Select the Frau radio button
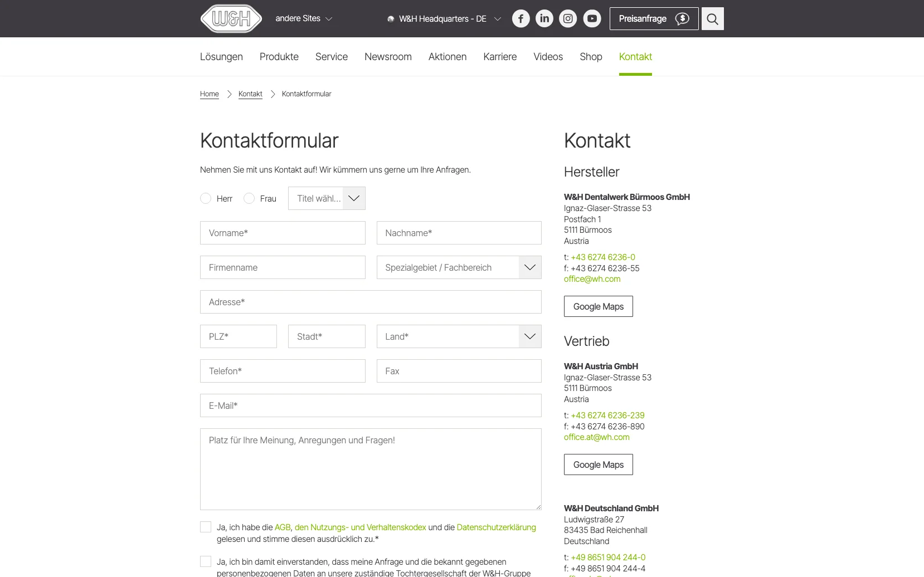Viewport: 924px width, 577px height. point(249,198)
